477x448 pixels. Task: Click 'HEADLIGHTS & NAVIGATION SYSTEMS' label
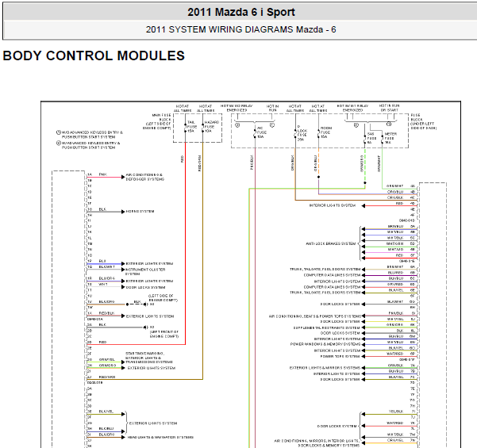click(160, 438)
